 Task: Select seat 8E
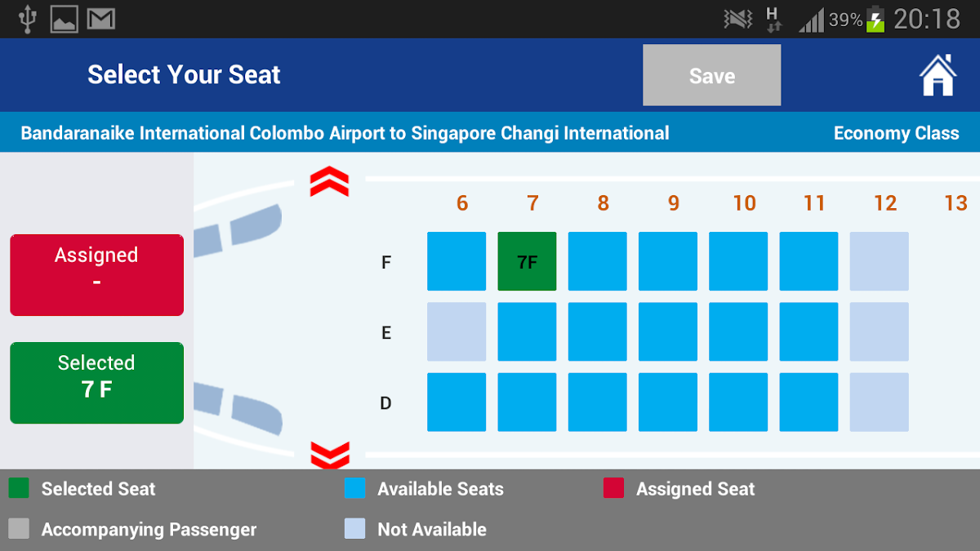tap(597, 331)
